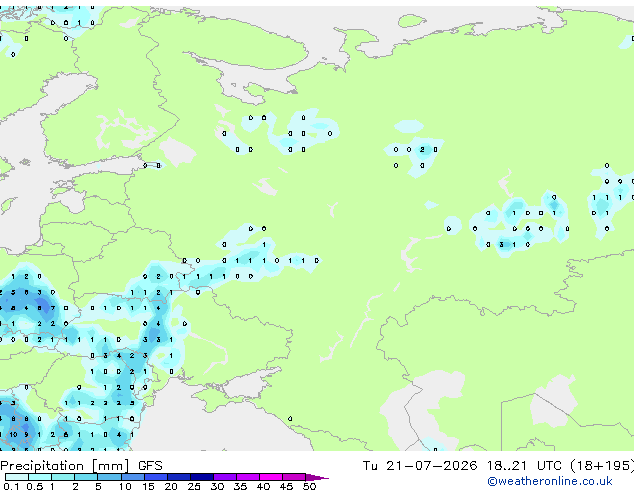The width and height of the screenshot is (634, 490).
Task: Click the 1–2 mm legend color box
Action: 63,477
